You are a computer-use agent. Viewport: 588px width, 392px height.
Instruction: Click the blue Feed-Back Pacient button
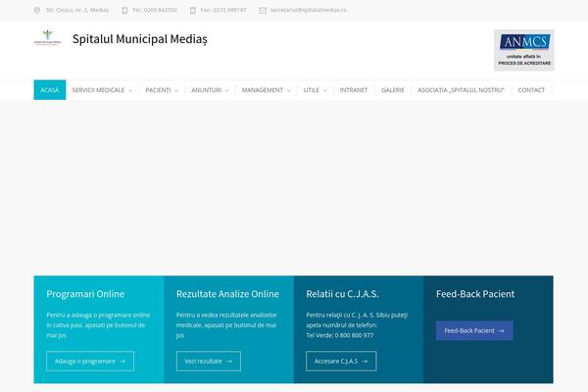tap(474, 331)
